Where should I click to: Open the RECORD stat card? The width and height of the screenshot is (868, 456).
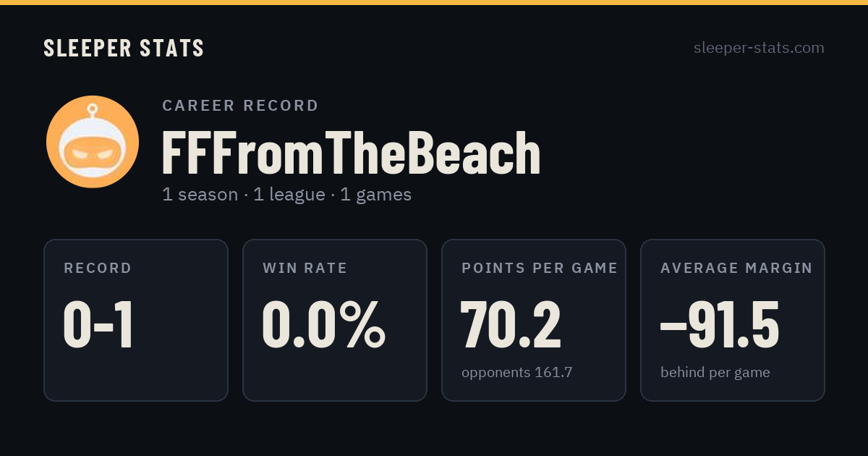point(136,320)
